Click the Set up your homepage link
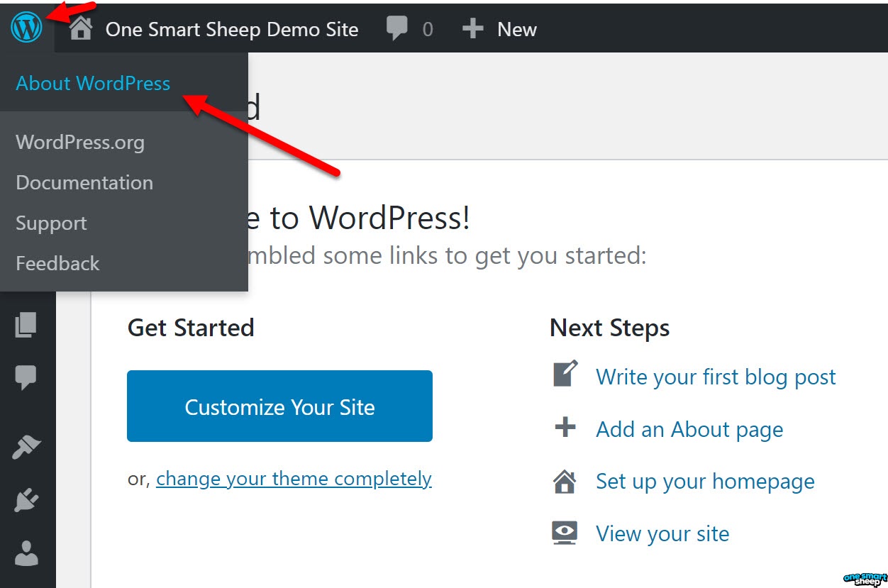 coord(705,482)
